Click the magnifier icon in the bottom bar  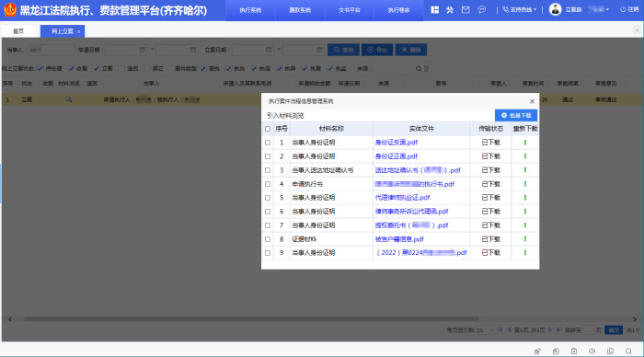628,351
